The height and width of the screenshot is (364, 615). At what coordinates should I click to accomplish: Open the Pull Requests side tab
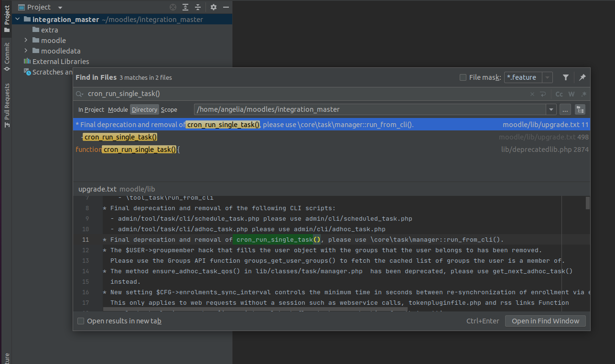click(x=7, y=105)
